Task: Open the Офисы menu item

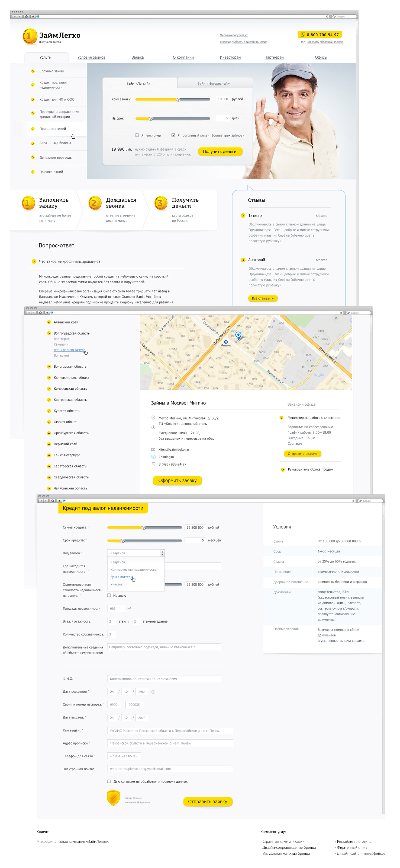Action: [321, 57]
